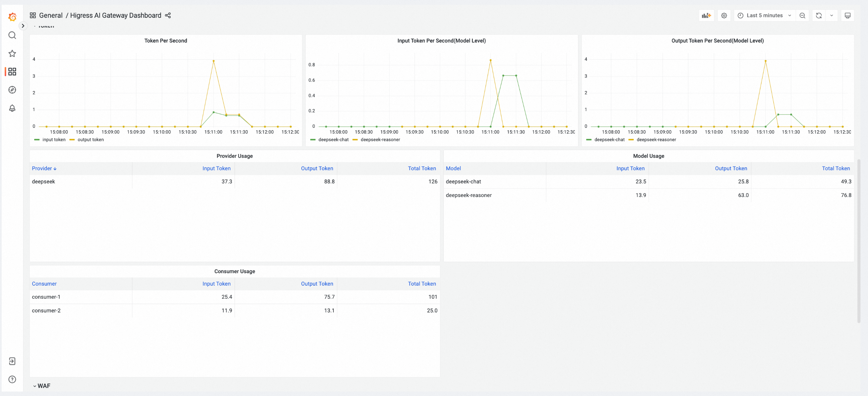Open the search dashboards icon
Viewport: 868px width, 396px height.
point(12,35)
